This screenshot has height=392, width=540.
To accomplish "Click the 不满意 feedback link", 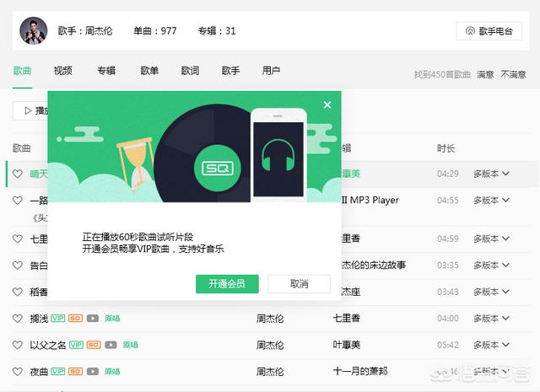I will [x=513, y=74].
